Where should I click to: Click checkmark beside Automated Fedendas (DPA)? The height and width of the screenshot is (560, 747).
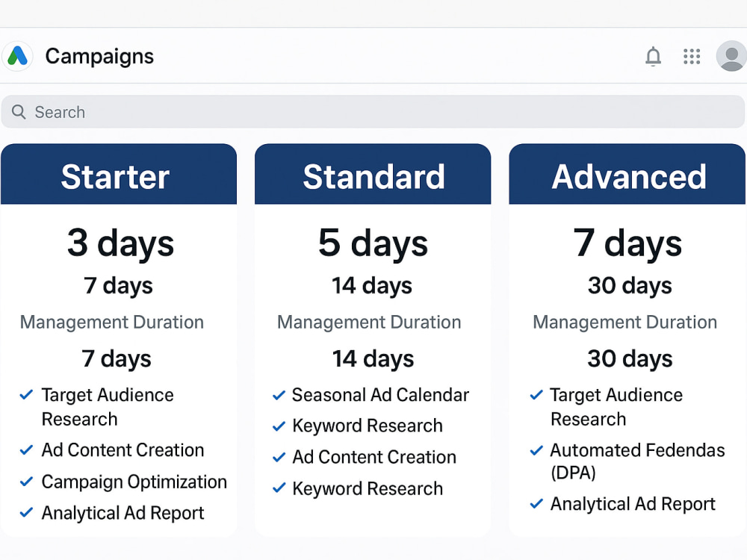(x=536, y=450)
